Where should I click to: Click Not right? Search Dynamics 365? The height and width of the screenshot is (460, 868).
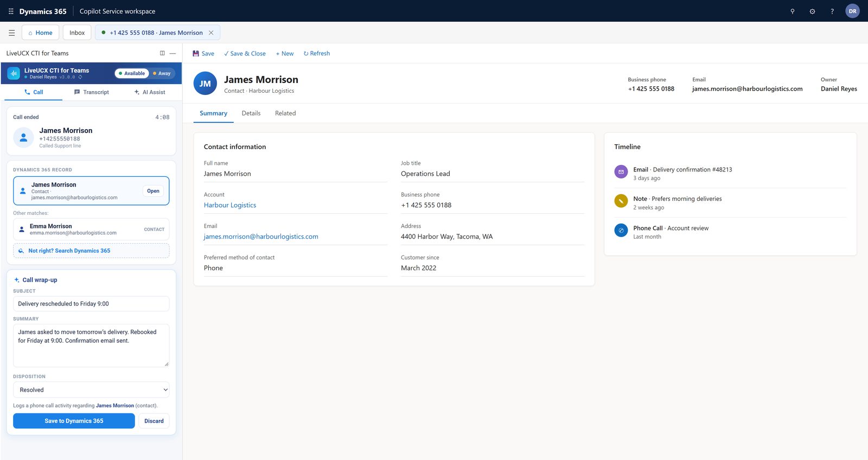click(x=91, y=251)
